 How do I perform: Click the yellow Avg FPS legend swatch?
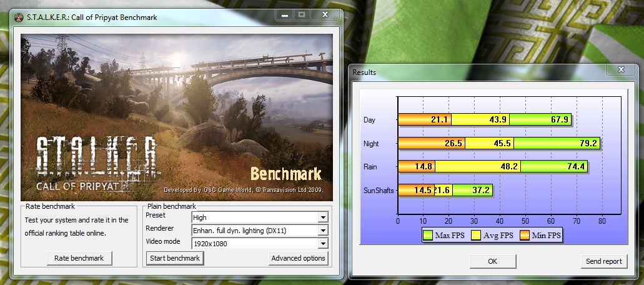pos(476,236)
